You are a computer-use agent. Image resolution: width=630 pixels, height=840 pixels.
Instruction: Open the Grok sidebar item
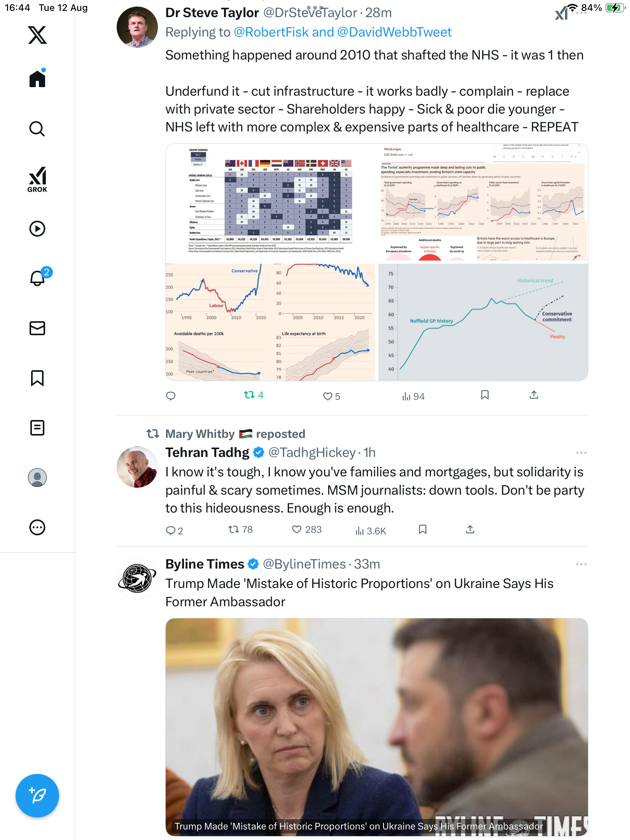37,179
